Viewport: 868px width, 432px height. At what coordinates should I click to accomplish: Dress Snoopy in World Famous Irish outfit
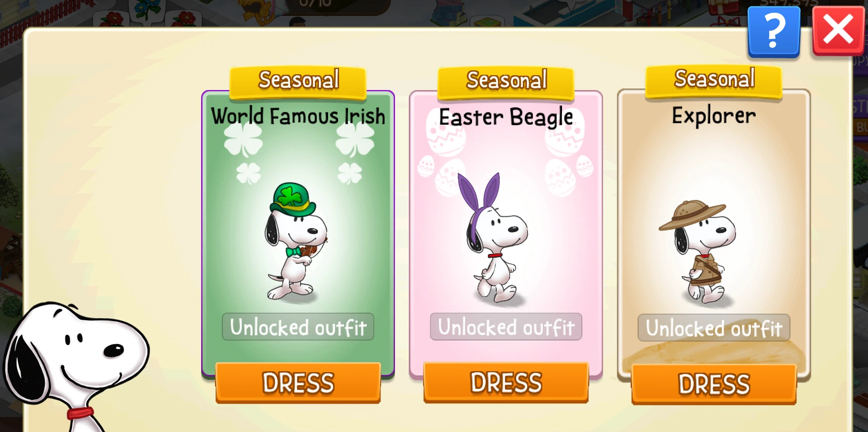(298, 383)
